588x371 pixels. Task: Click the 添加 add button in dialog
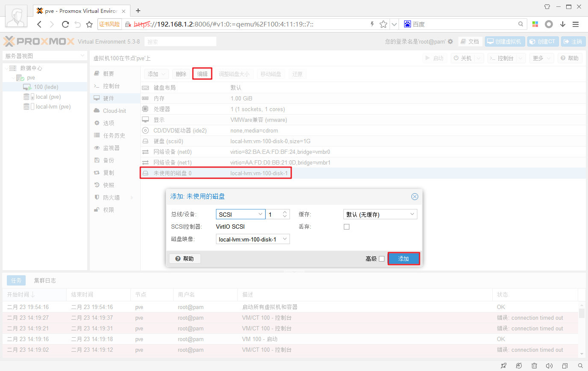click(404, 259)
